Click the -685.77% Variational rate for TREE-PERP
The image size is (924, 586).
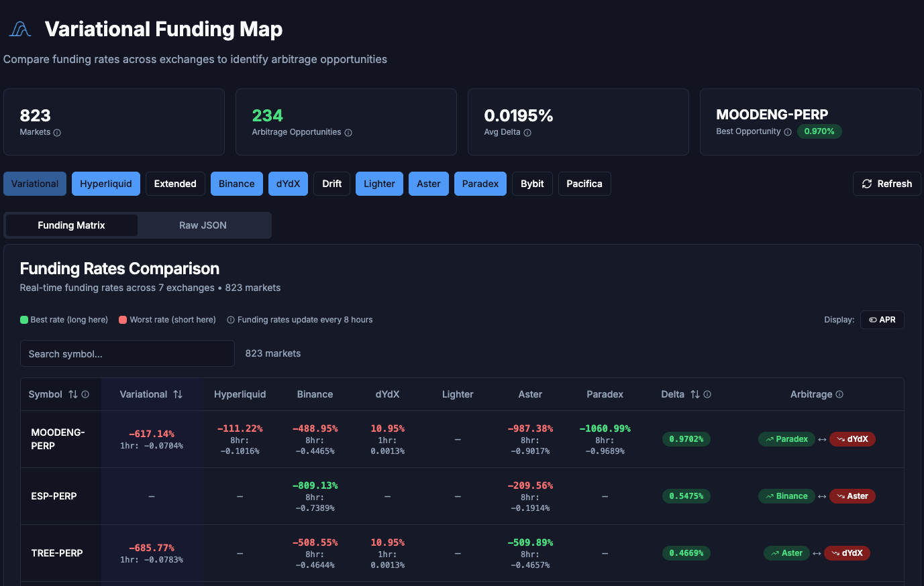152,548
